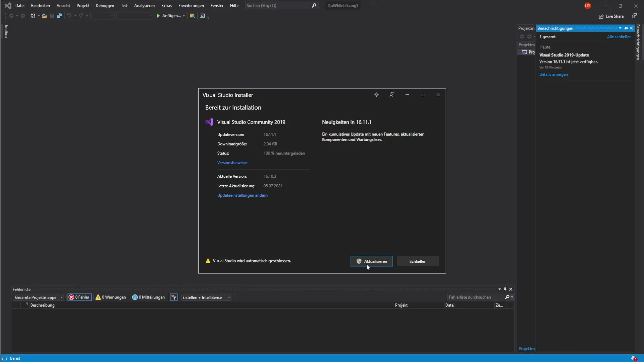Open the Debuggen menu
644x362 pixels.
point(105,6)
